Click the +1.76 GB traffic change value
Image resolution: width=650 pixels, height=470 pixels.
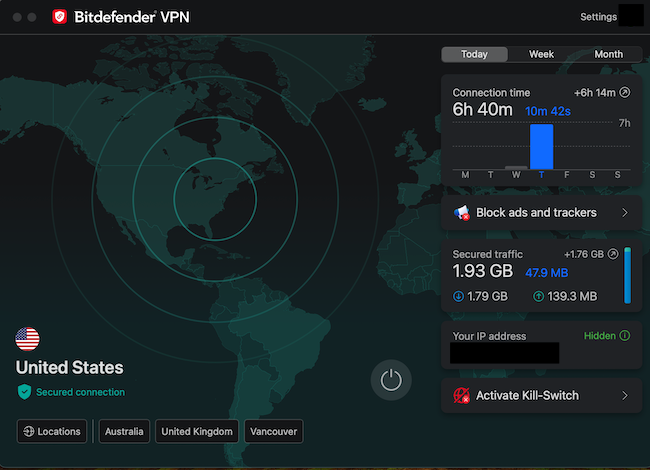pyautogui.click(x=584, y=254)
